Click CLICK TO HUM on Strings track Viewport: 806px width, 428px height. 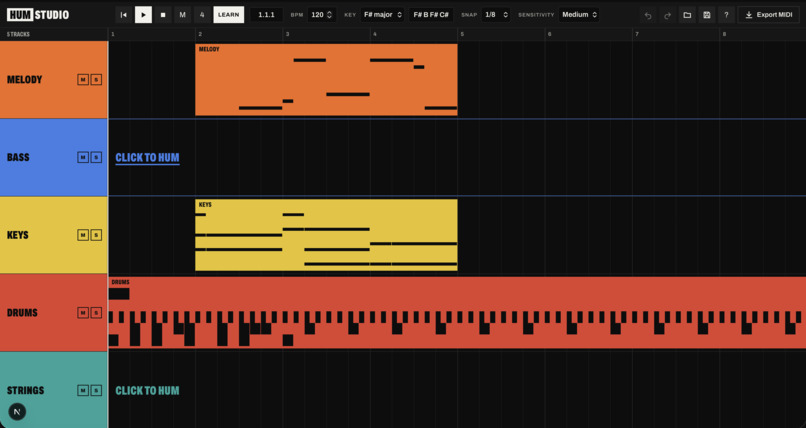(x=148, y=390)
